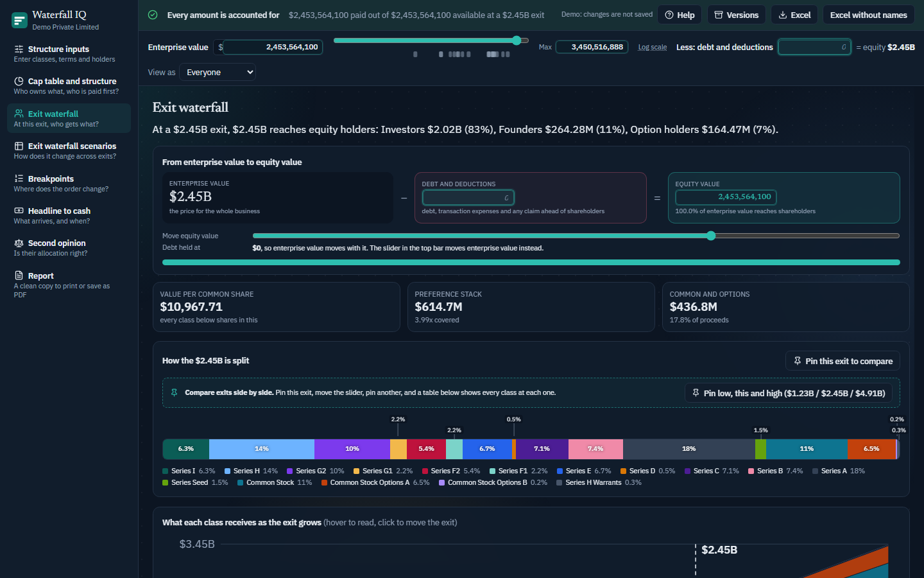Click the Waterfall IQ logo icon
The image size is (924, 578).
pyautogui.click(x=19, y=20)
